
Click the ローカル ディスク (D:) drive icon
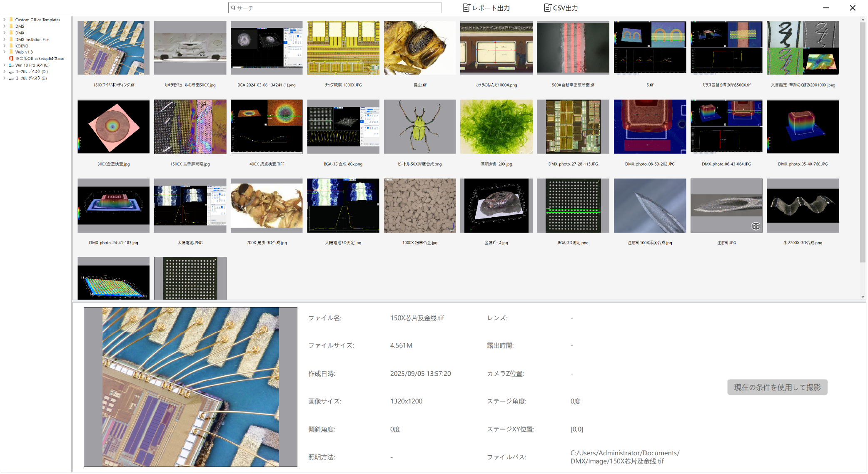(11, 72)
